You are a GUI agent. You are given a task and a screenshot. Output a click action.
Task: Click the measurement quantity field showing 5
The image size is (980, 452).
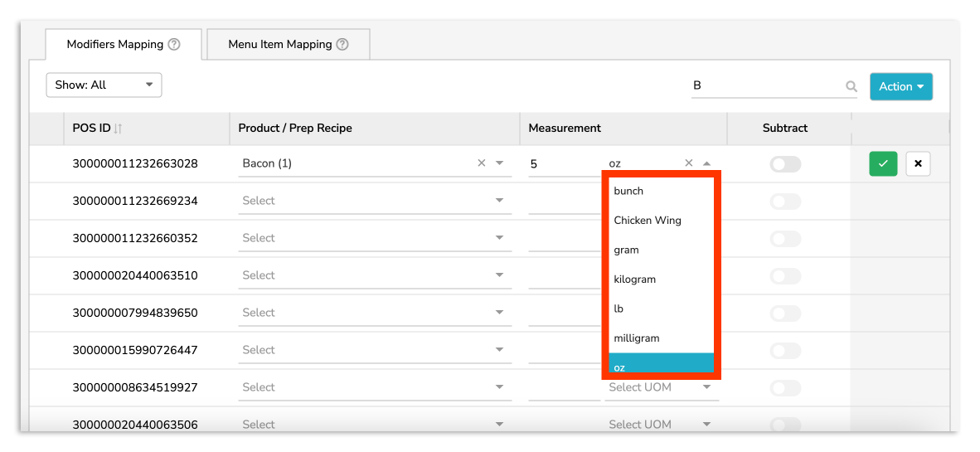564,164
